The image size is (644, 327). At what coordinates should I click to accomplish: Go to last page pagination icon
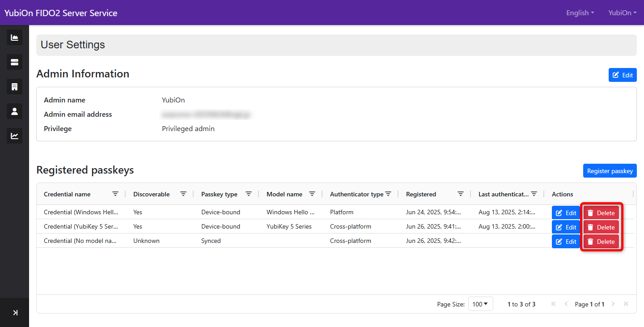pos(626,304)
